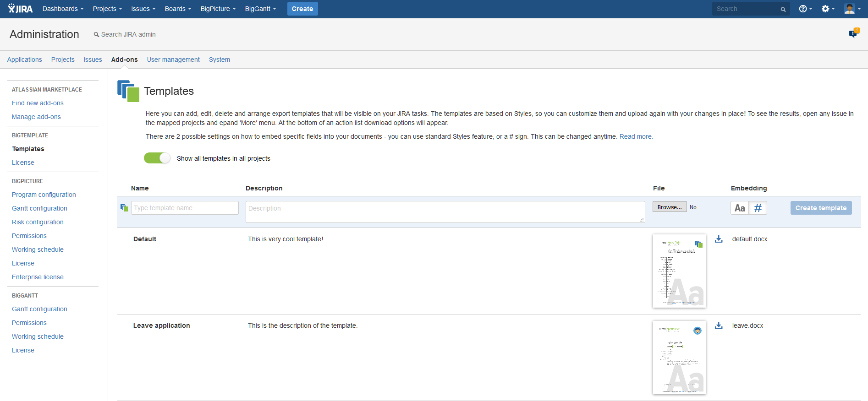This screenshot has height=401, width=868.
Task: Expand the Projects dropdown in top bar
Action: click(107, 9)
